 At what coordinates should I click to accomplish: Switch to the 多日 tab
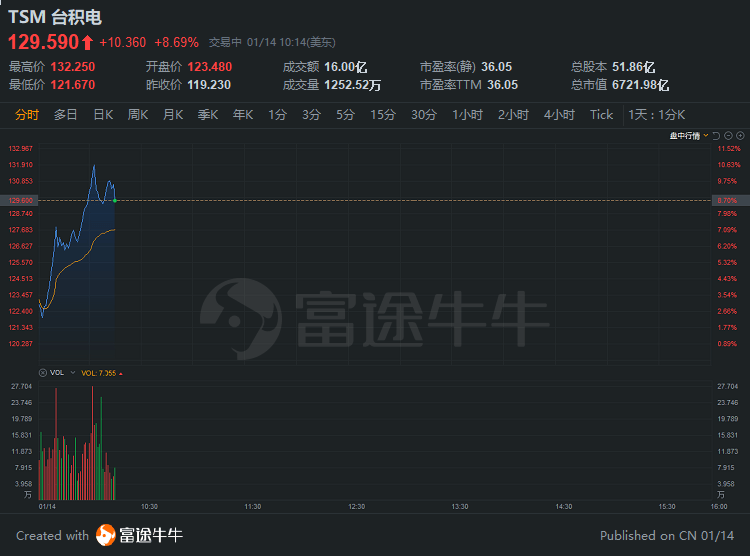click(x=66, y=115)
